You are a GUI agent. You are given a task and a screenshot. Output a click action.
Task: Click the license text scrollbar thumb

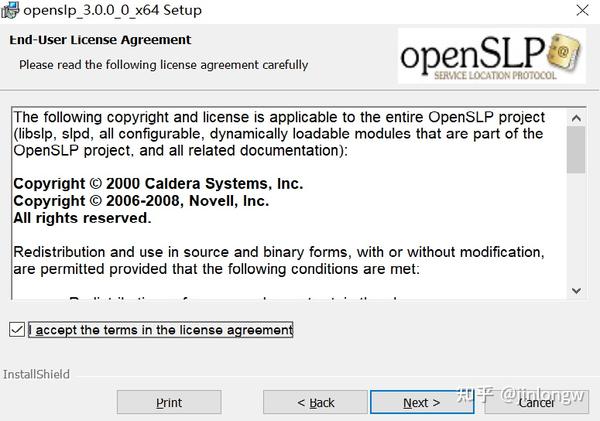(x=576, y=148)
